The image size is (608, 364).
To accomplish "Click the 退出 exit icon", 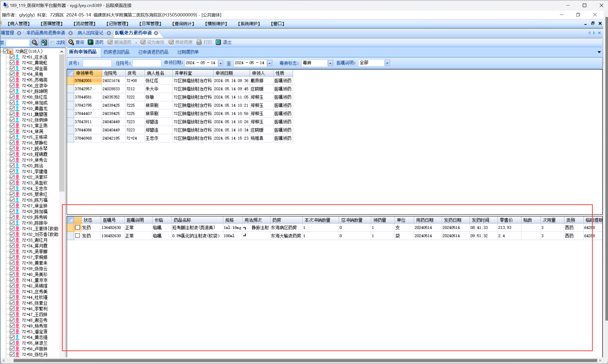I will pyautogui.click(x=218, y=42).
